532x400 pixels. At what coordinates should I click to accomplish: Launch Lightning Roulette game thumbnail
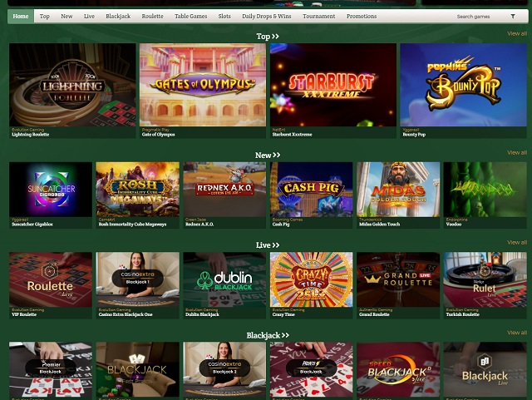click(72, 85)
